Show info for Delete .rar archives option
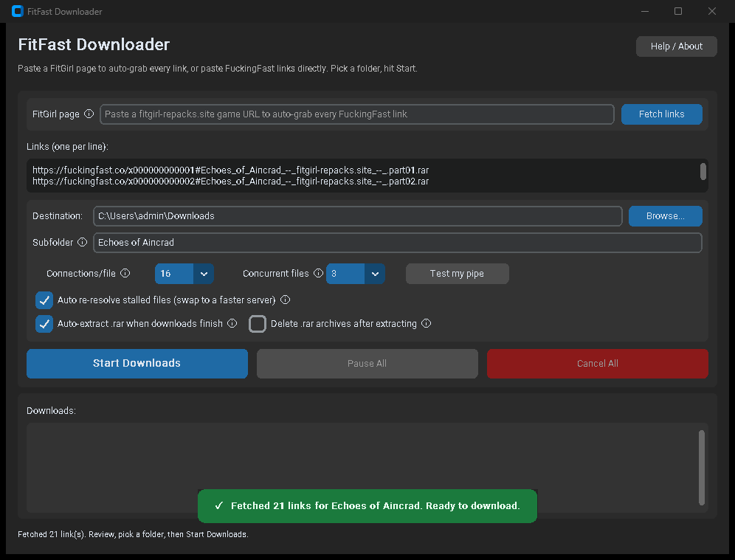Screen dimensions: 735x560 tap(426, 323)
